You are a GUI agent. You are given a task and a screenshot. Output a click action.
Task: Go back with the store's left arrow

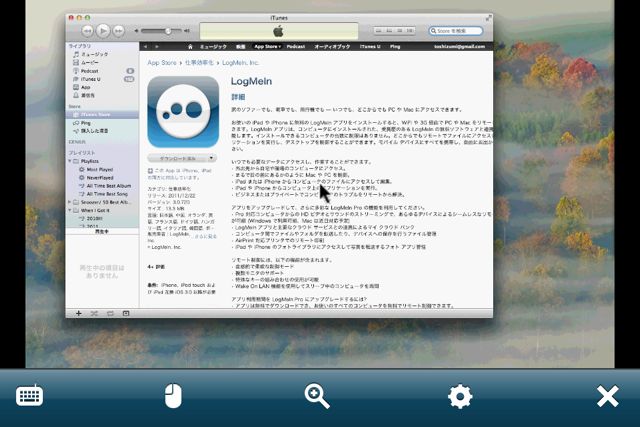point(145,47)
